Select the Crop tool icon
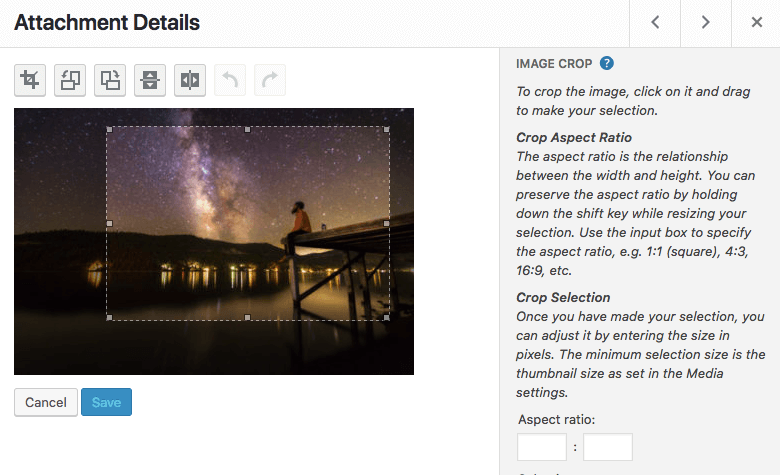The height and width of the screenshot is (475, 780). coord(30,80)
